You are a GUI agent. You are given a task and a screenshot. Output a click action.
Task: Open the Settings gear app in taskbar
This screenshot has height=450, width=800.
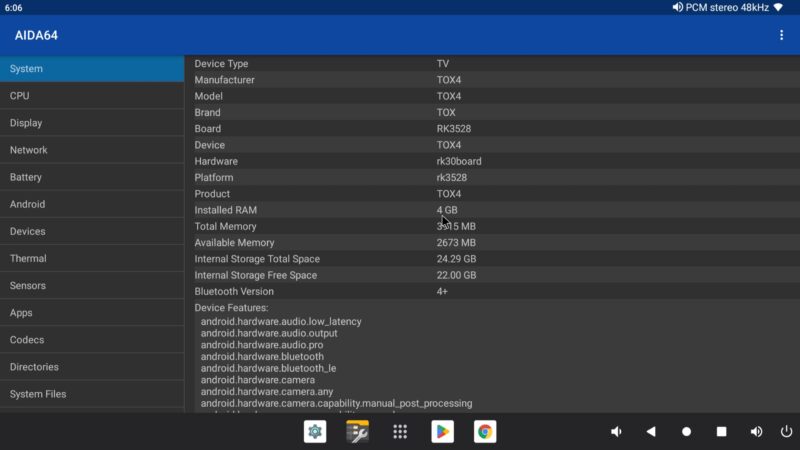[x=315, y=432]
